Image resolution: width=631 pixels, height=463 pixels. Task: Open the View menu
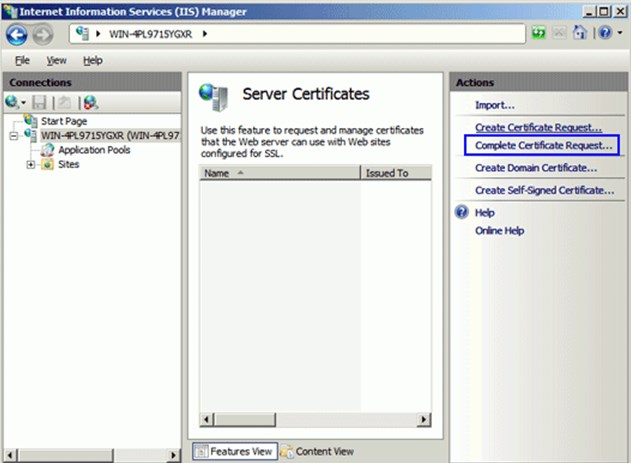56,60
